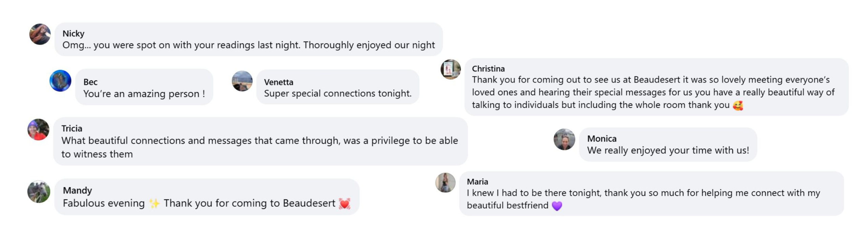Click Christina's profile avatar
This screenshot has width=868, height=241.
(450, 69)
